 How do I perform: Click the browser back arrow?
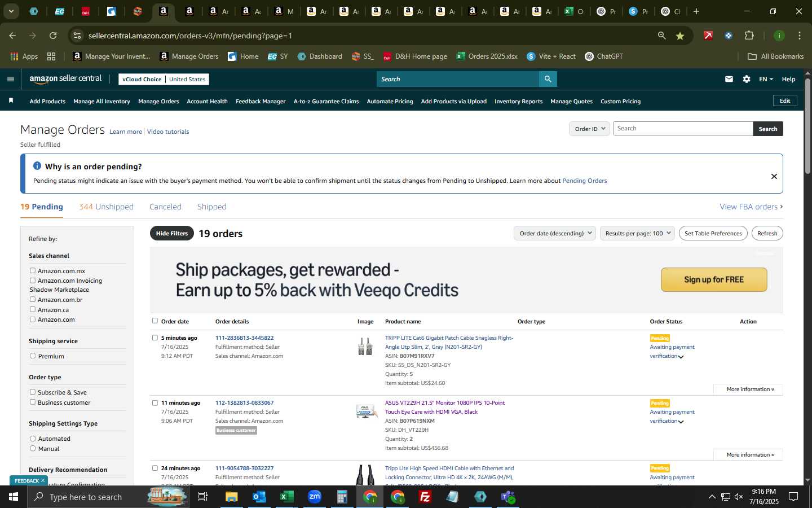point(12,36)
